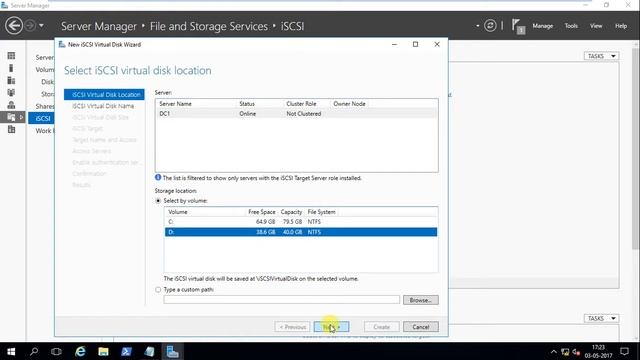Choose Select by volume radio button

click(158, 201)
